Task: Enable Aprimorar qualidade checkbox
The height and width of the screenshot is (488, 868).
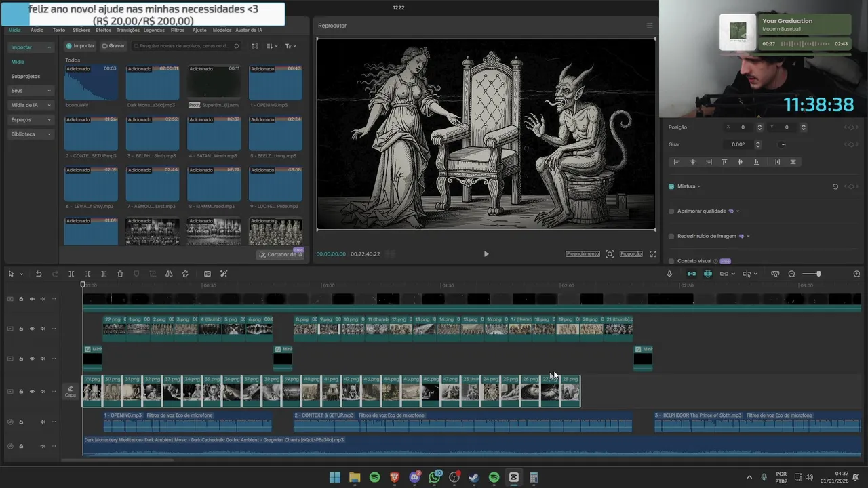Action: (671, 211)
